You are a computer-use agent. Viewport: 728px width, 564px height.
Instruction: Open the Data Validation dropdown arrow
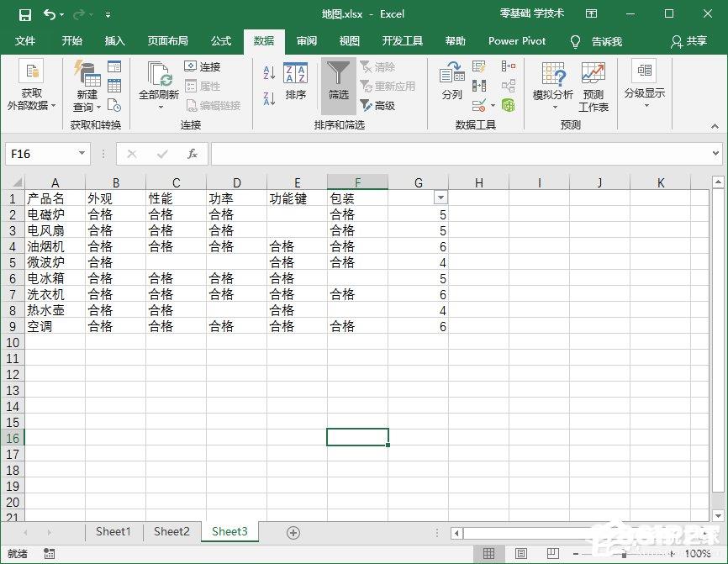click(493, 106)
